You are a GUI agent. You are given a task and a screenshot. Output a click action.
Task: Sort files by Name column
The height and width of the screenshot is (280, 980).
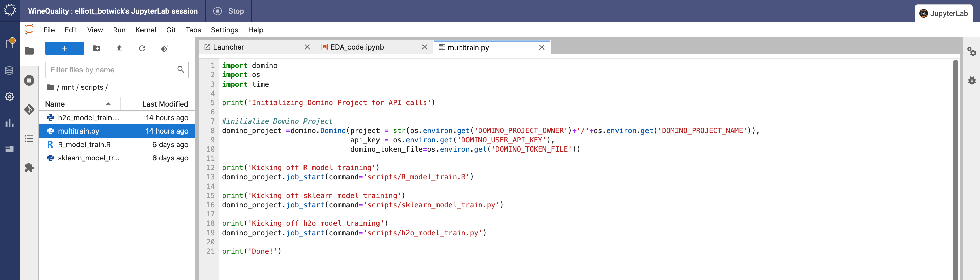pyautogui.click(x=79, y=104)
